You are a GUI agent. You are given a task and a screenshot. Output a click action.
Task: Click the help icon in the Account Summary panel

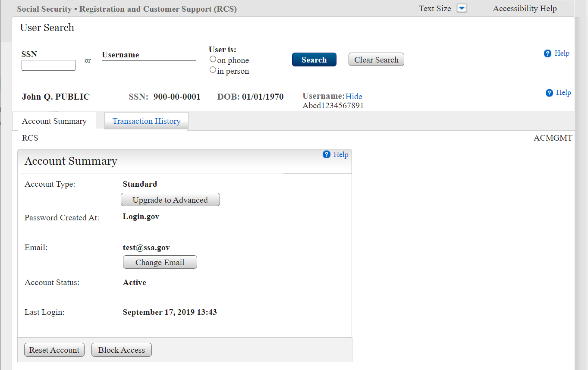[327, 154]
